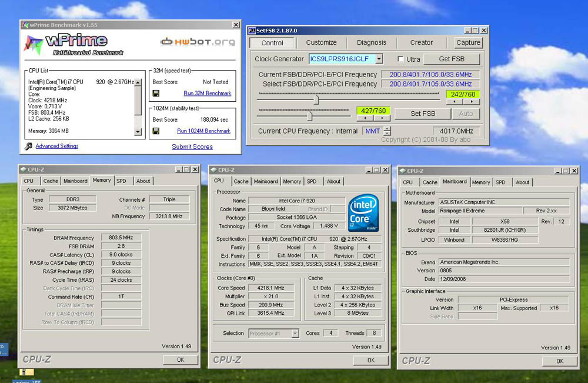Switch to SetFSB Diagnosis tab
This screenshot has height=383, width=588.
(371, 43)
